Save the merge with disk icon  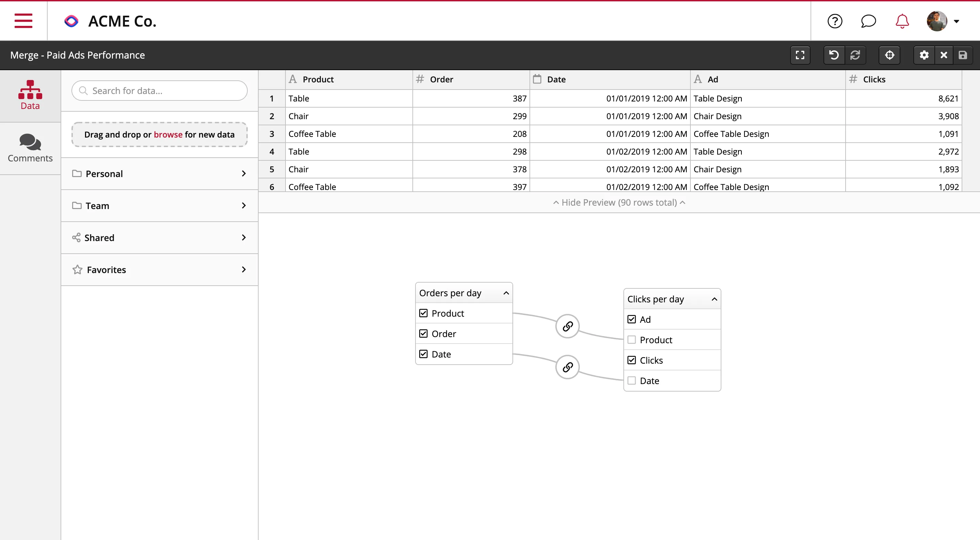click(x=963, y=55)
